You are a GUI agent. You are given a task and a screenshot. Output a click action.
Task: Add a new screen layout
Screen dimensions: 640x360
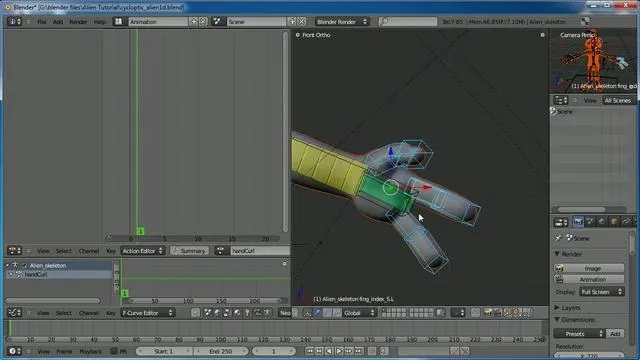pyautogui.click(x=194, y=22)
